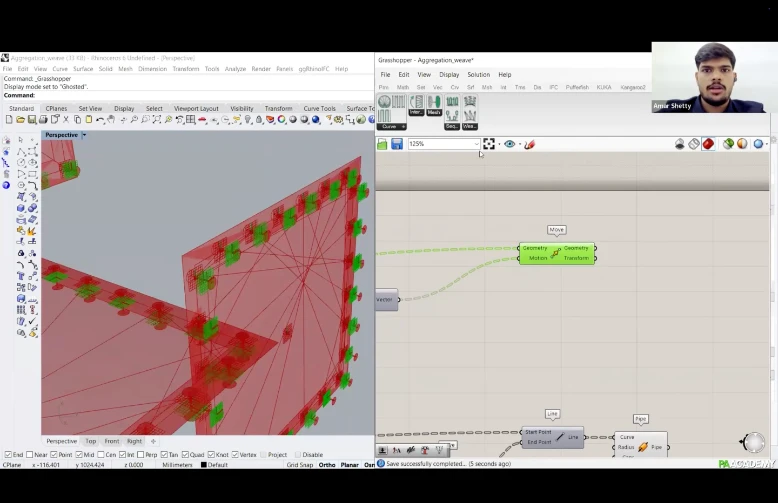Image resolution: width=778 pixels, height=503 pixels.
Task: Click the zoom extents icon in Grasshopper
Action: pos(489,144)
